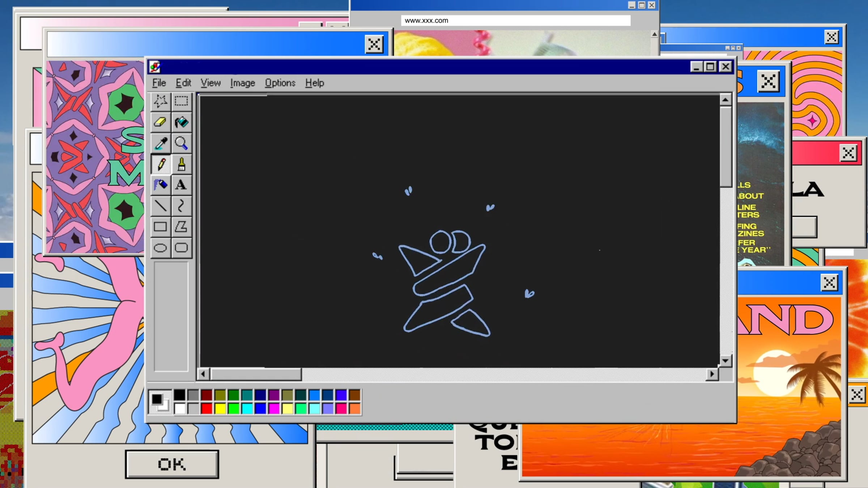Open the Help menu
The image size is (868, 488).
point(314,83)
